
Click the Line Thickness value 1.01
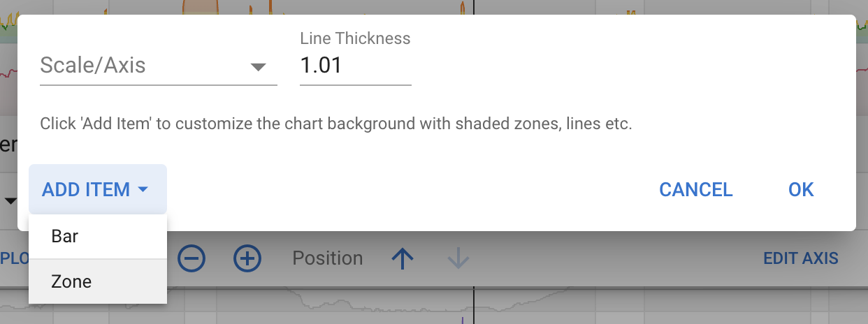[321, 66]
